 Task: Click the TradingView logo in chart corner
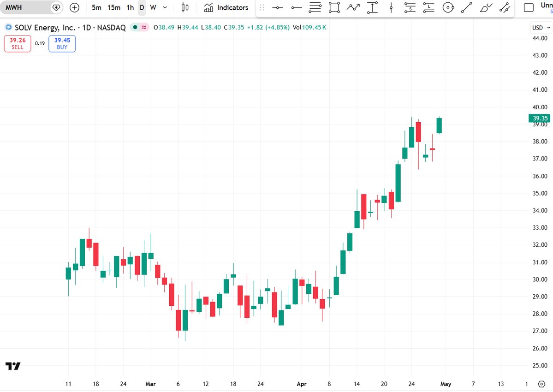pos(13,366)
